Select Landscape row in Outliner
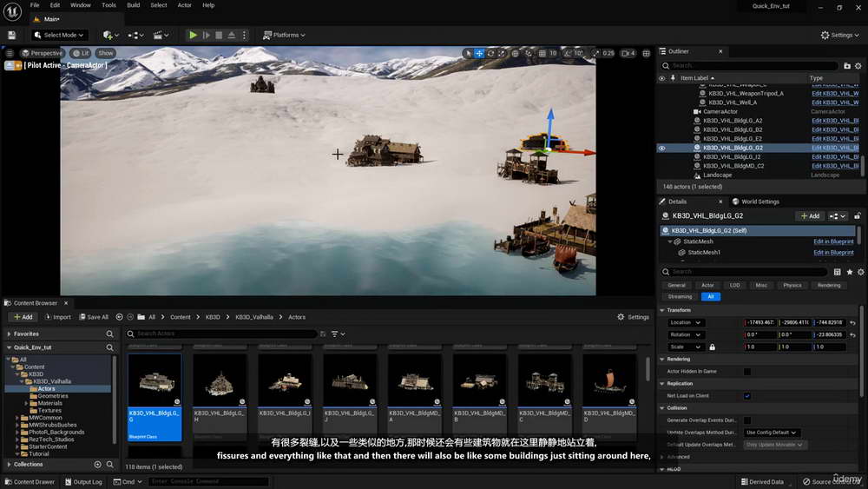This screenshot has width=868, height=489. pos(757,175)
